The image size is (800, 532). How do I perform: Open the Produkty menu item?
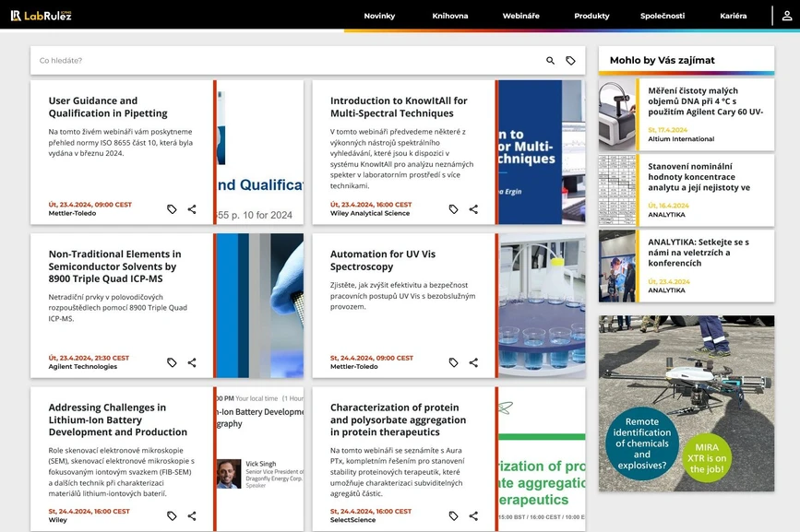coord(591,16)
